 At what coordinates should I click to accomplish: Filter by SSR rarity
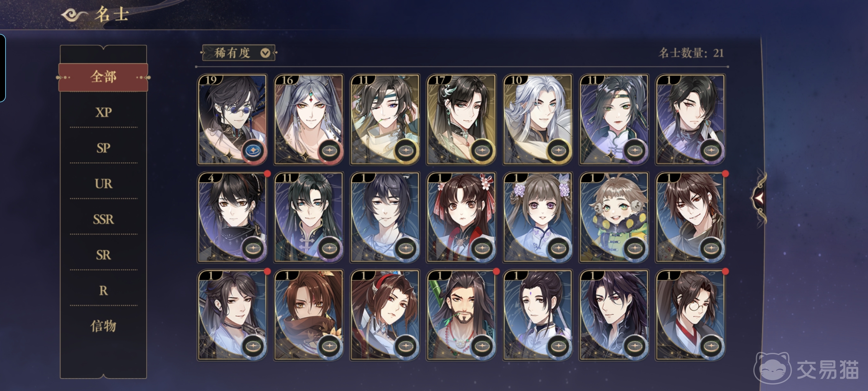point(103,219)
